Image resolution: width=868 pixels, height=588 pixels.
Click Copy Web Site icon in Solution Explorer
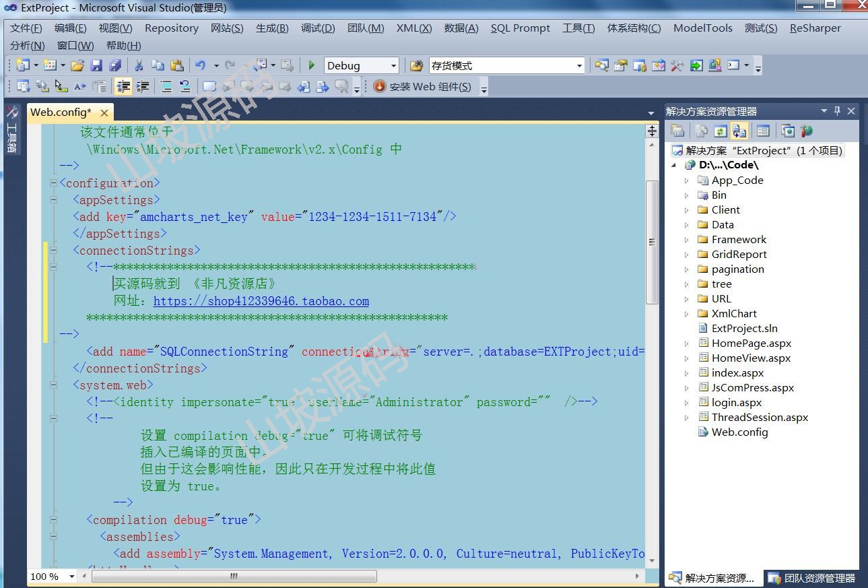click(787, 131)
